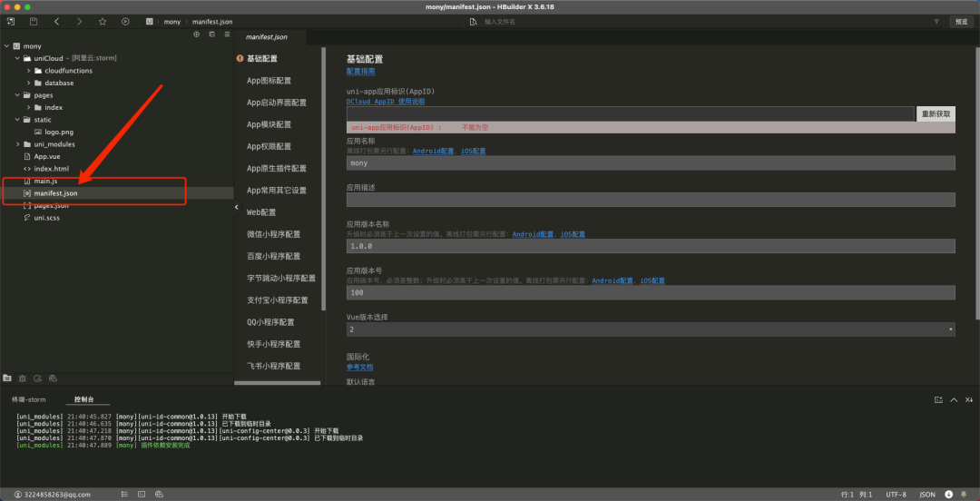Collapse the sidebar with the left arrow handle
980x501 pixels.
[x=237, y=206]
